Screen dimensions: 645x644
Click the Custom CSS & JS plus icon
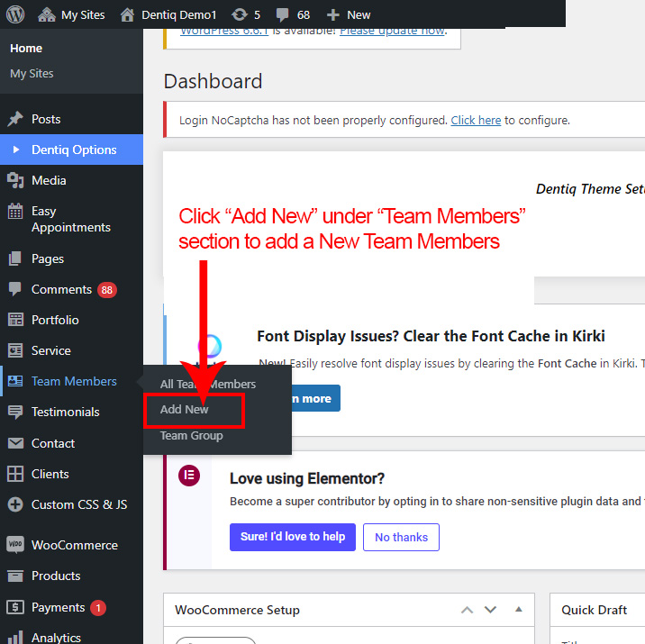pos(15,504)
